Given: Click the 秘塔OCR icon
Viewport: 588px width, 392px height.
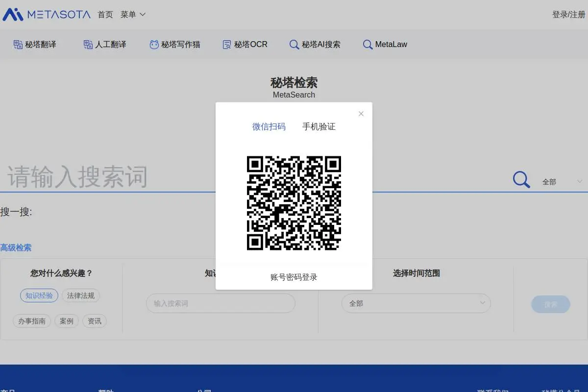Looking at the screenshot, I should [227, 45].
